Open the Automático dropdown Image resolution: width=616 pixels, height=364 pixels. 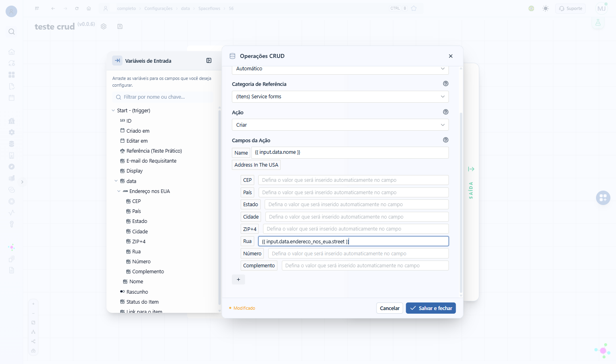[340, 69]
